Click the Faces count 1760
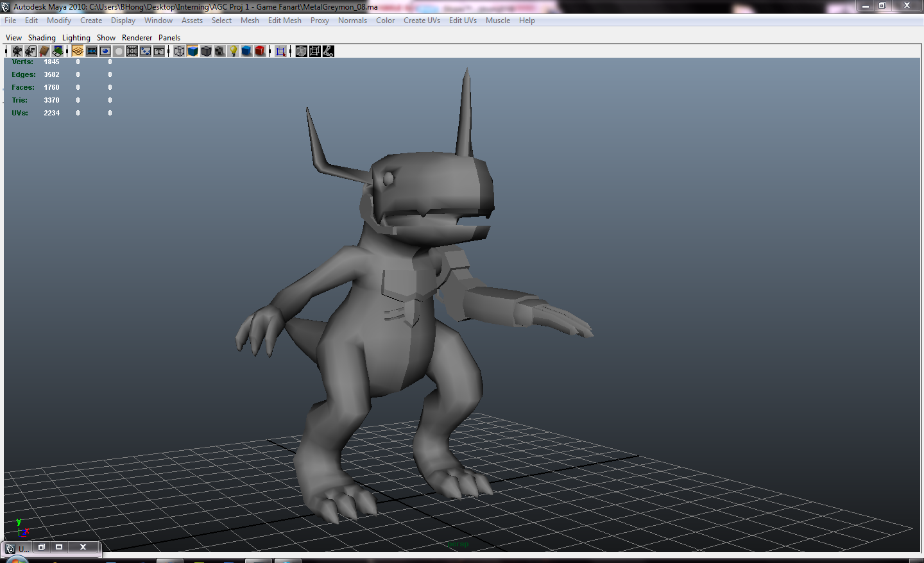The image size is (924, 563). 51,87
